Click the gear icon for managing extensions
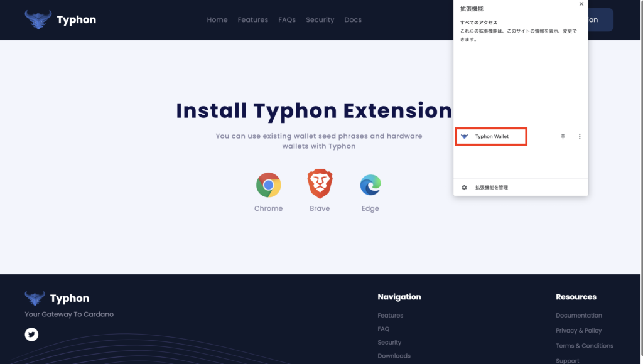This screenshot has width=643, height=364. (x=464, y=187)
